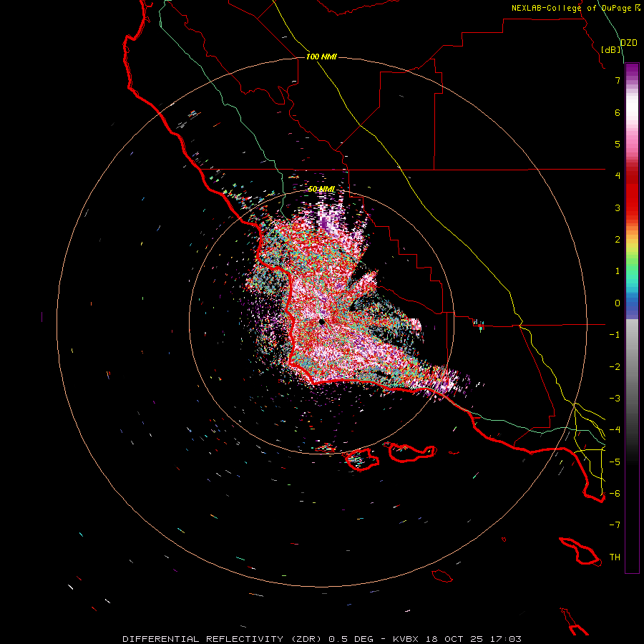Click the -4 value on the scale
Viewport: 644px width, 644px height.
(x=615, y=430)
